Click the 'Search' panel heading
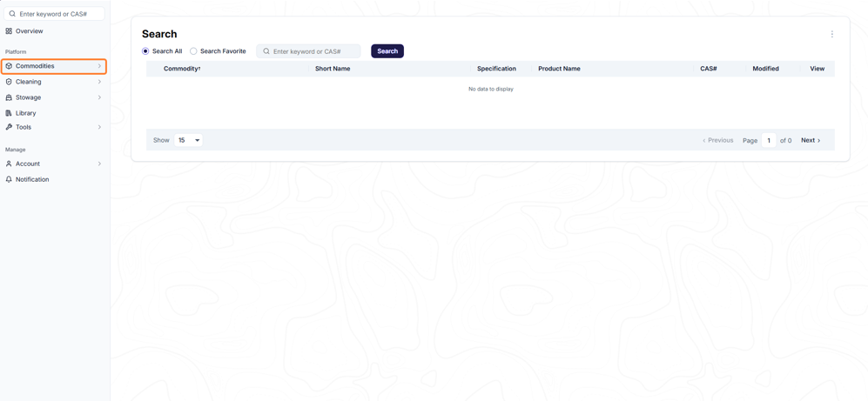 pos(159,34)
